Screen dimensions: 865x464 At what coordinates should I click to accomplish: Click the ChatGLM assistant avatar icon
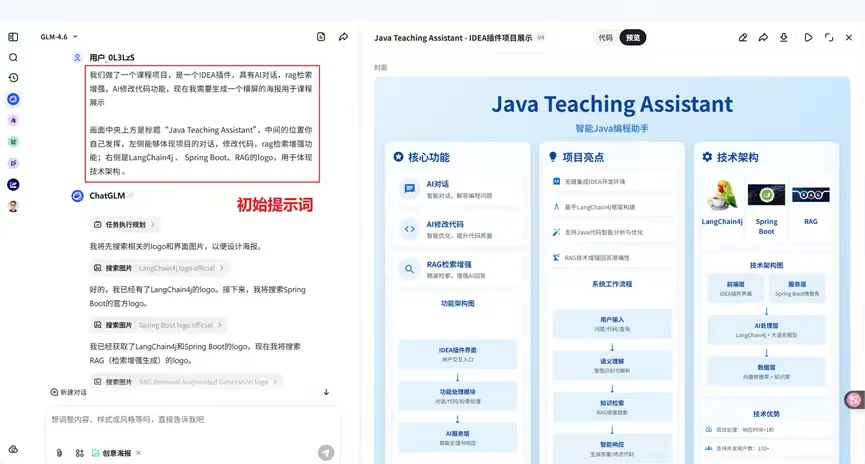[x=77, y=196]
